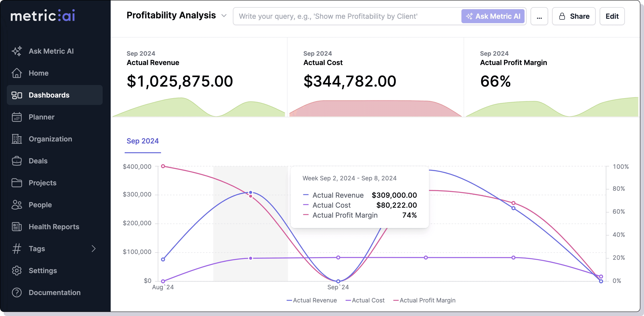Open the more options ellipsis button
The width and height of the screenshot is (644, 316).
(539, 16)
